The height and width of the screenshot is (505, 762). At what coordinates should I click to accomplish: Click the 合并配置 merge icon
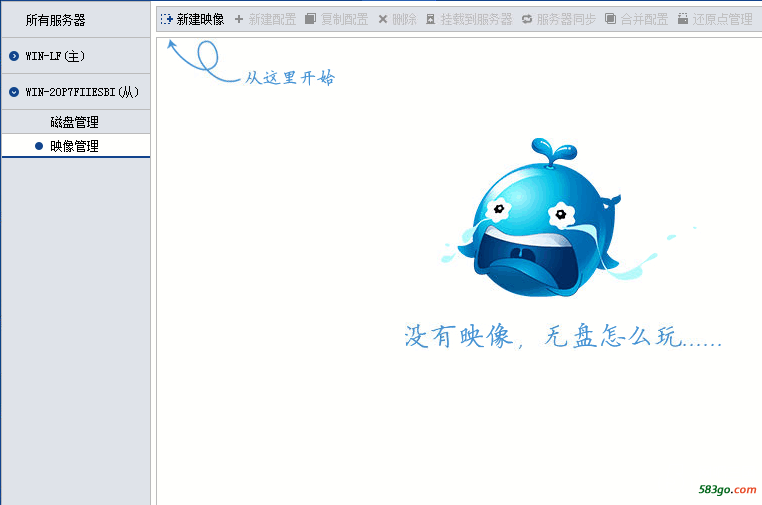610,19
